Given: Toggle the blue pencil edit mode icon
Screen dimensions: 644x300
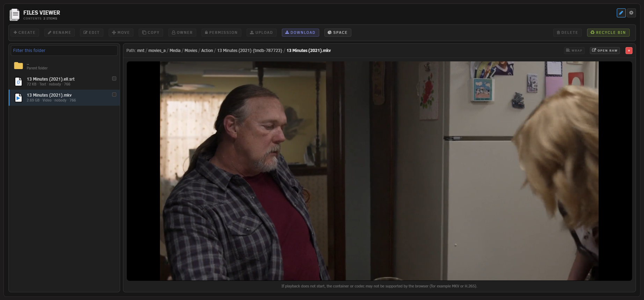Looking at the screenshot, I should (x=621, y=13).
